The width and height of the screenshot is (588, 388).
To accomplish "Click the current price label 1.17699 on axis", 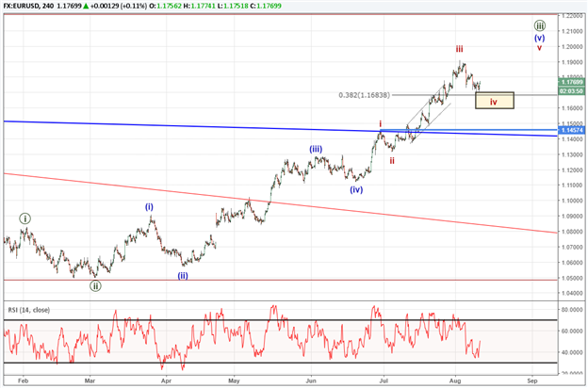I will (x=571, y=82).
